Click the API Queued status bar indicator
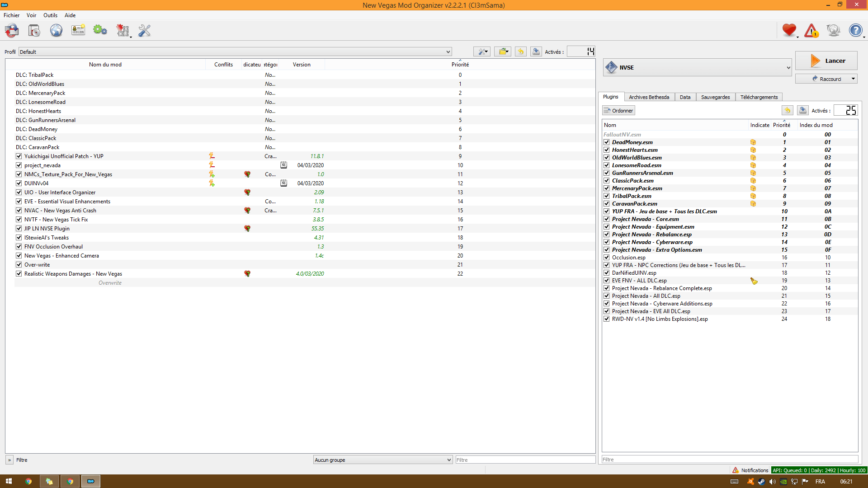 (x=819, y=470)
